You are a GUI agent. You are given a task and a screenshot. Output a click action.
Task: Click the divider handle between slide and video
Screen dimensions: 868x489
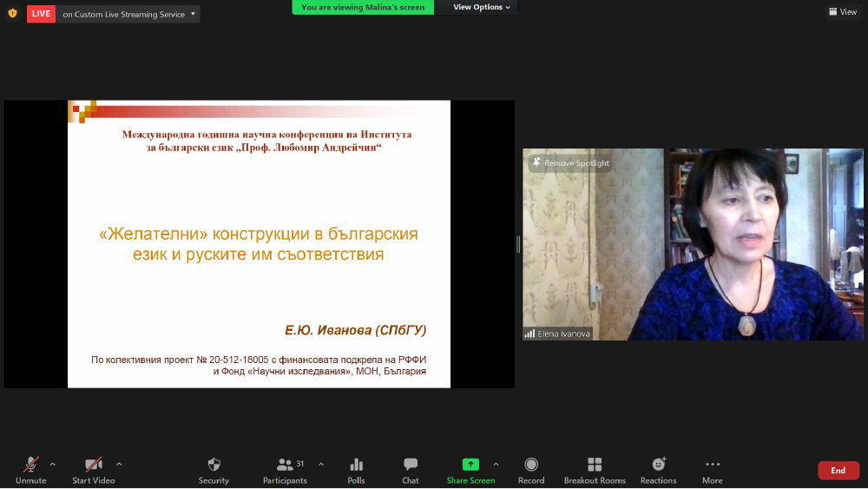pyautogui.click(x=518, y=244)
